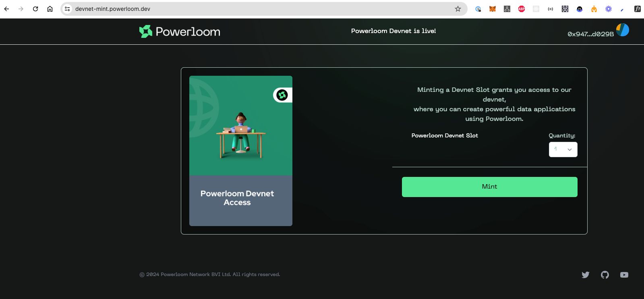Click the 'Minting a Devnet Slot' description paragraph
644x299 pixels.
pos(494,104)
